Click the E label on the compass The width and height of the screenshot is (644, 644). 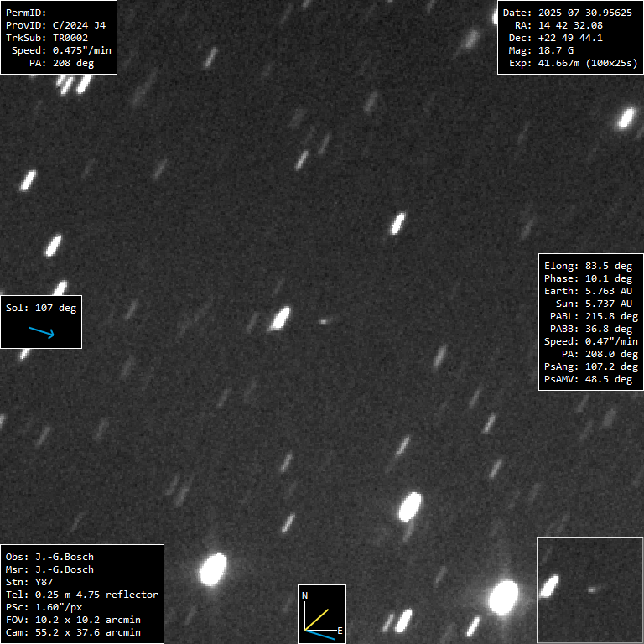click(x=340, y=631)
